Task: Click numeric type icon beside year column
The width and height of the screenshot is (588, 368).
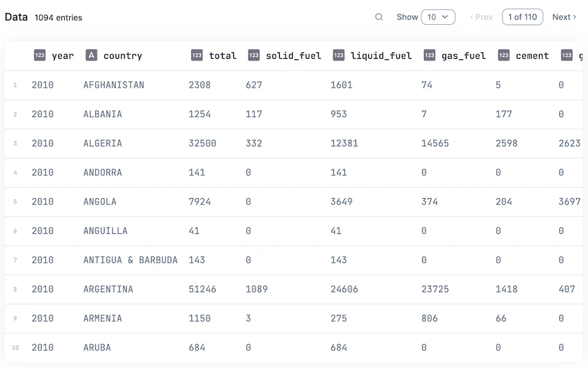Action: (40, 55)
